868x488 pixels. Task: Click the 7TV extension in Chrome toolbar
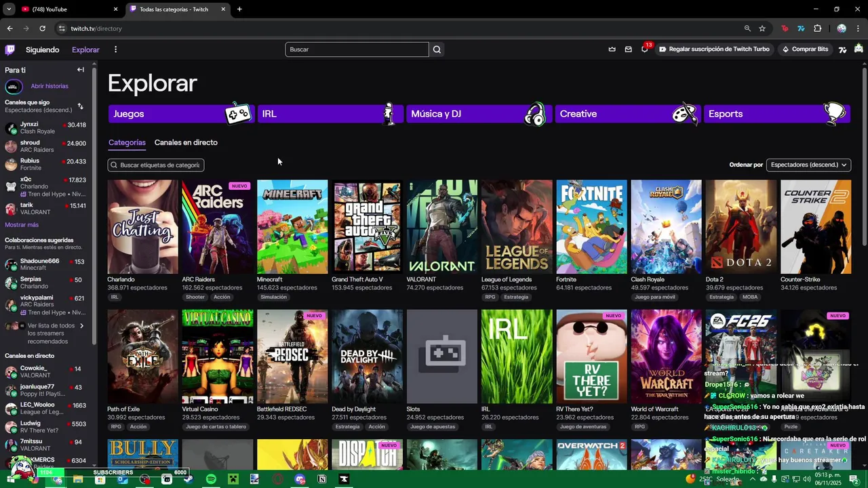coord(801,28)
